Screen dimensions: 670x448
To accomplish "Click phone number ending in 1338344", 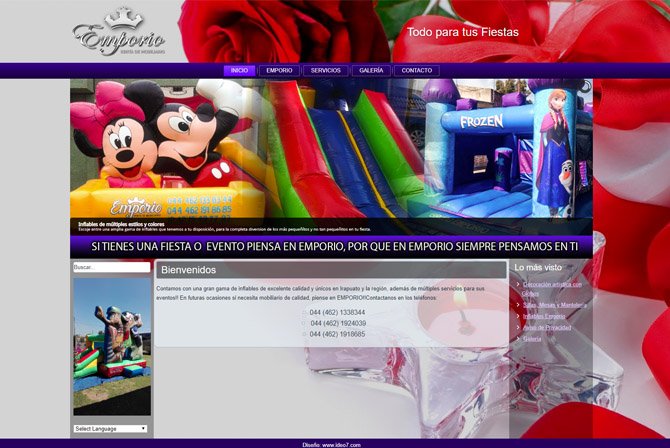I will (337, 312).
